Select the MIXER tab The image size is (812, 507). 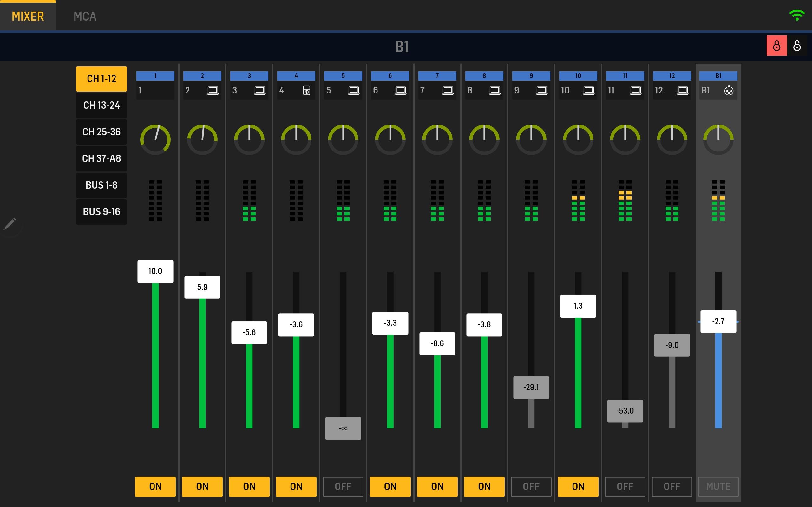pos(28,16)
